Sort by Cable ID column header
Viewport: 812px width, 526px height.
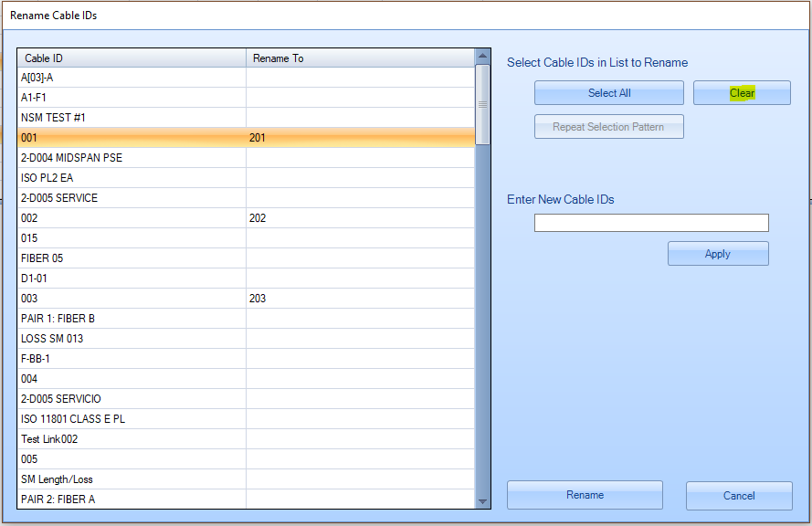point(132,58)
